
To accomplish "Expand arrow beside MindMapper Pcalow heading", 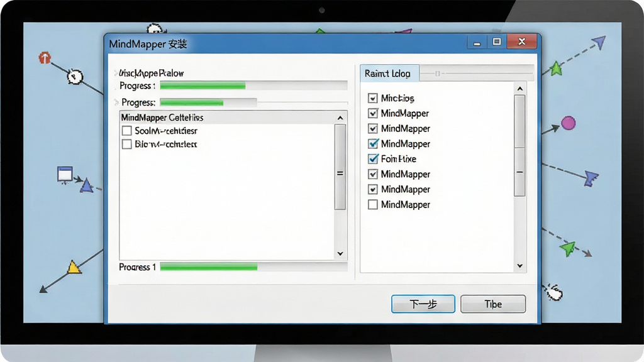I will tap(116, 74).
